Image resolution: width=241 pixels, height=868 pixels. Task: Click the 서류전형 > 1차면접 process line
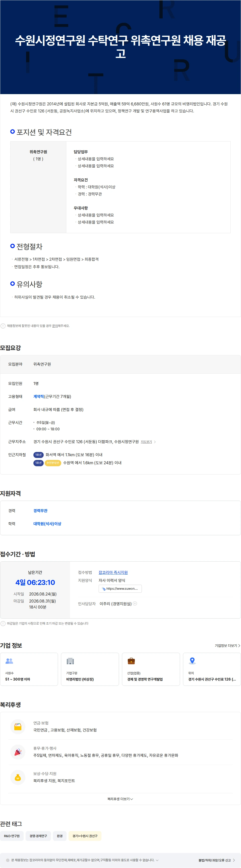56,259
